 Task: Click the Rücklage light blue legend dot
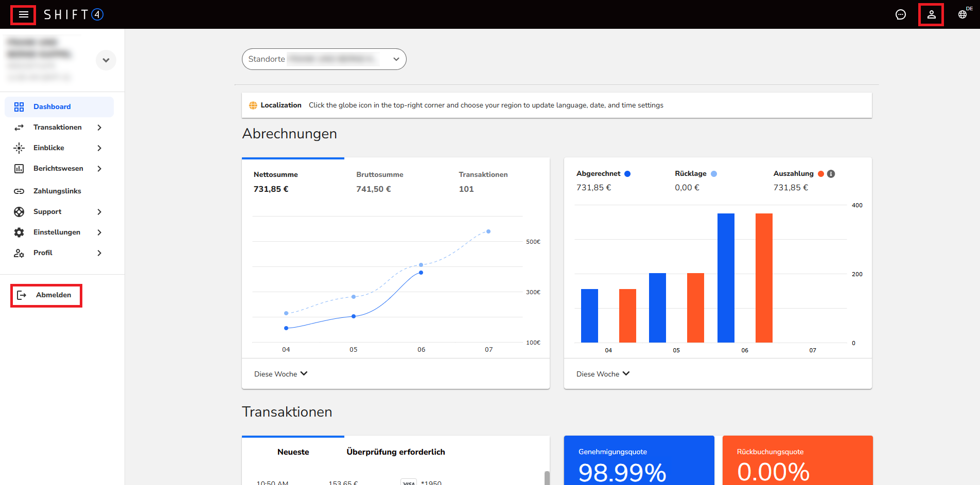click(714, 174)
